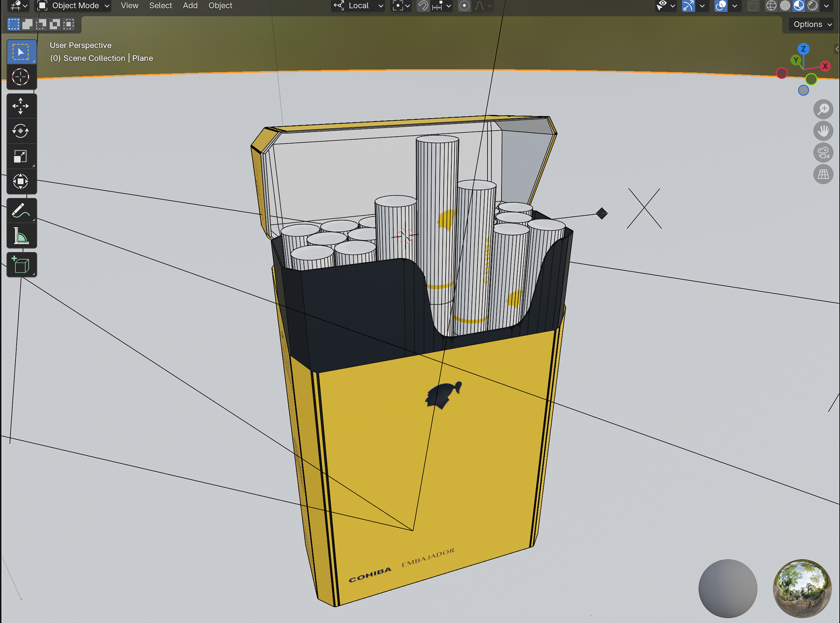The width and height of the screenshot is (840, 623).
Task: Set selection mode to invert
Action: 55,24
